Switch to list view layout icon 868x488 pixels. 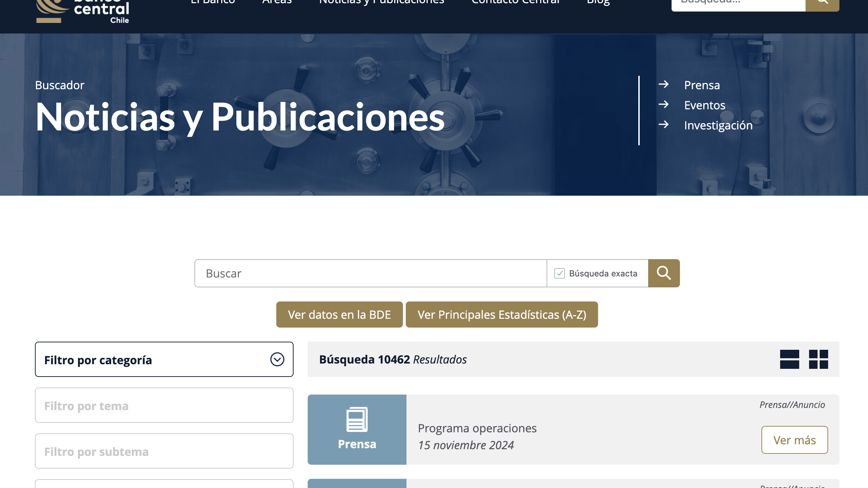click(790, 359)
